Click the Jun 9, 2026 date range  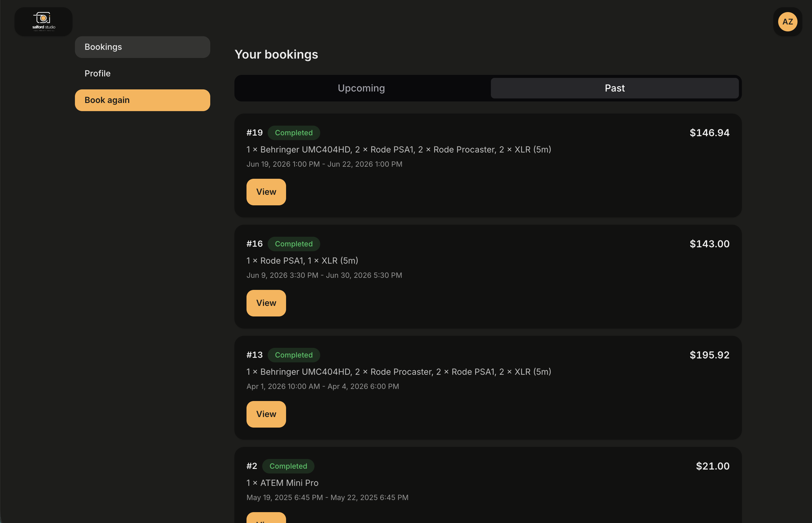tap(324, 275)
